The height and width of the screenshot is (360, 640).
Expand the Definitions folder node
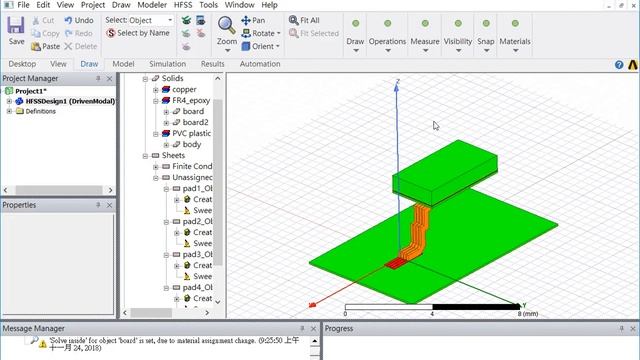pos(9,111)
